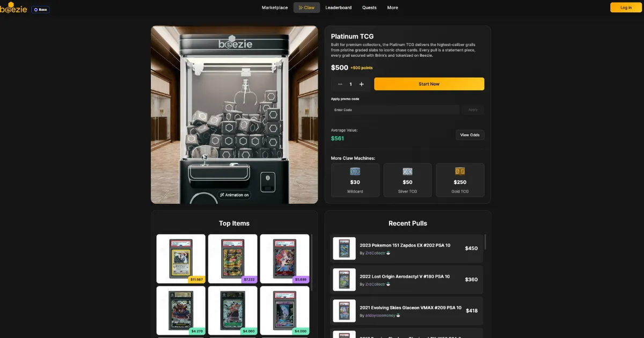Click View Odds

tap(470, 135)
